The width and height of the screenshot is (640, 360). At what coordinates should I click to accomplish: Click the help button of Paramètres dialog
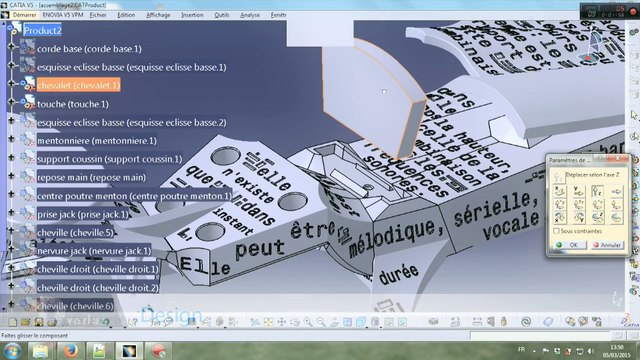tap(599, 159)
